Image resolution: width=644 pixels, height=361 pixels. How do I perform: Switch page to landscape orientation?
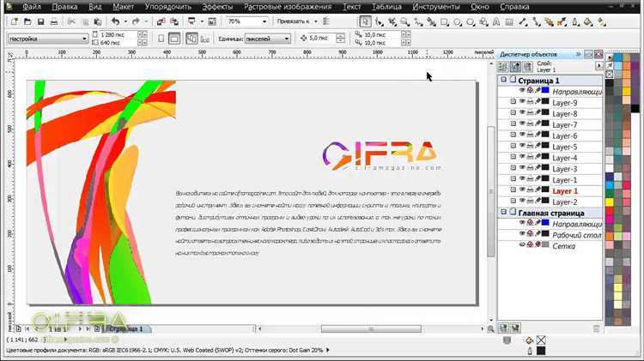coord(174,39)
